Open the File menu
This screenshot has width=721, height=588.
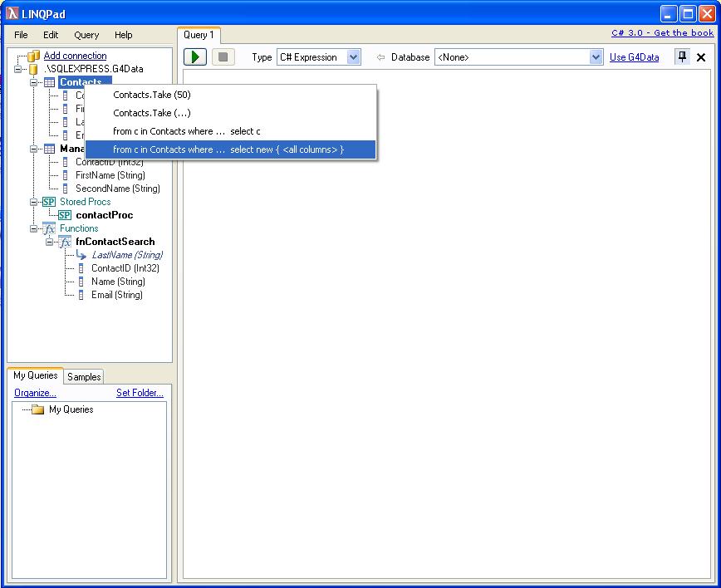[x=21, y=35]
